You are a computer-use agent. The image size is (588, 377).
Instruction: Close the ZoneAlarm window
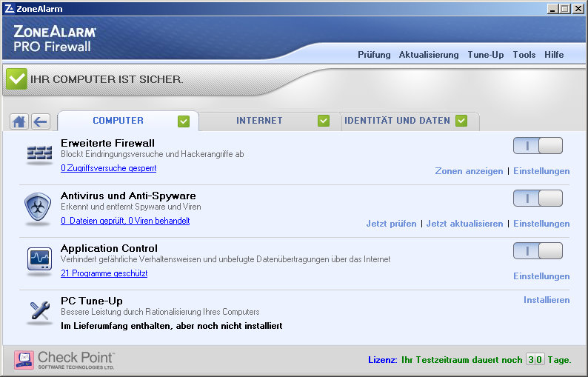tap(578, 9)
